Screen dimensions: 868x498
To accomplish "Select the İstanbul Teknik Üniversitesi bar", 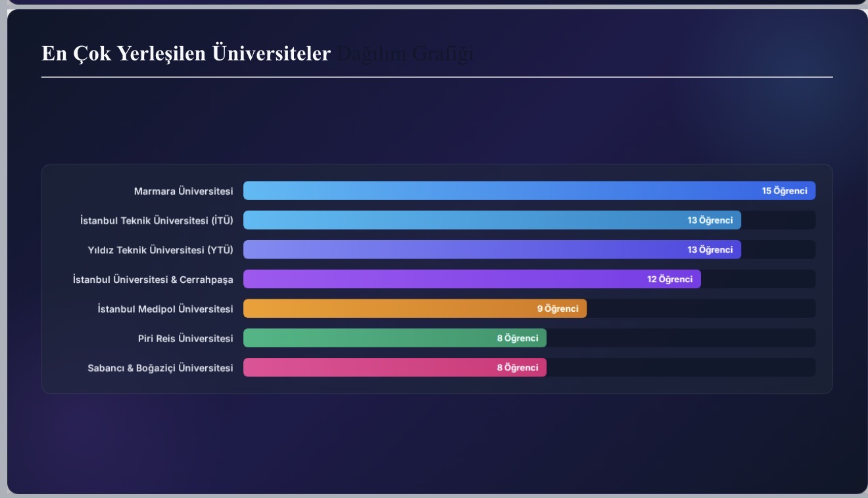I will pos(492,220).
